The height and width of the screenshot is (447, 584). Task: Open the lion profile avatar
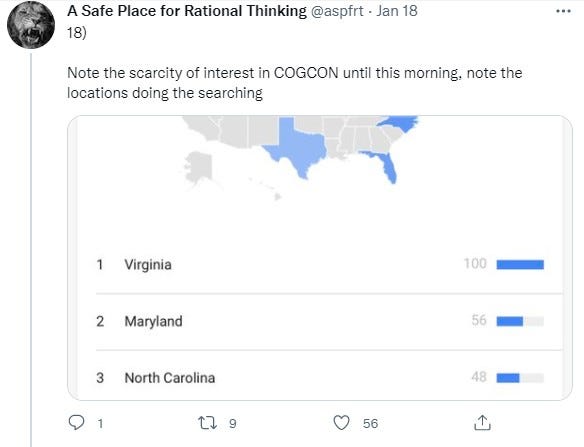tap(31, 25)
